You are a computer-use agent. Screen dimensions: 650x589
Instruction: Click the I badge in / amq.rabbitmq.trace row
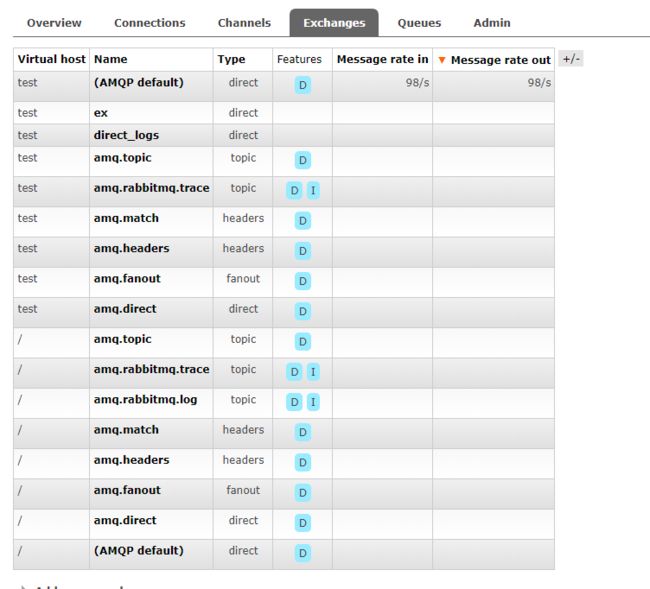(x=313, y=372)
